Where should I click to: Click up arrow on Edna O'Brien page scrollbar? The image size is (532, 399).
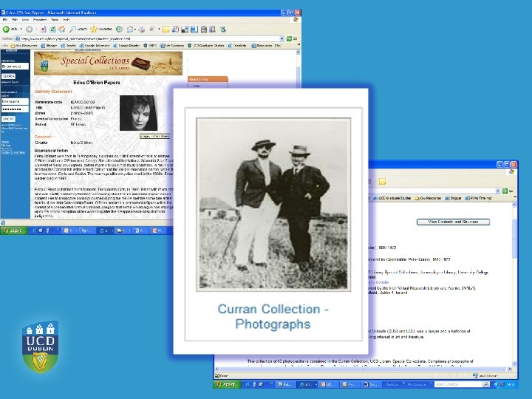pyautogui.click(x=298, y=52)
